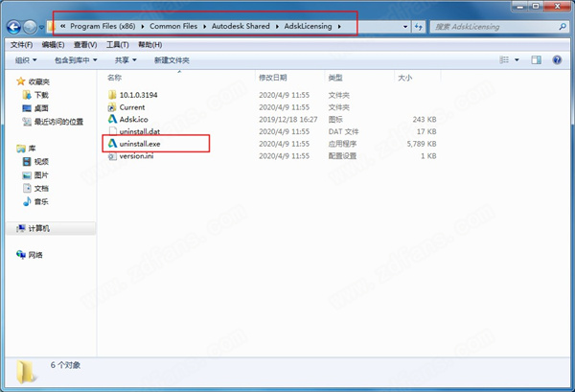Click the 5,789 KB size cell
The height and width of the screenshot is (392, 575).
(422, 144)
